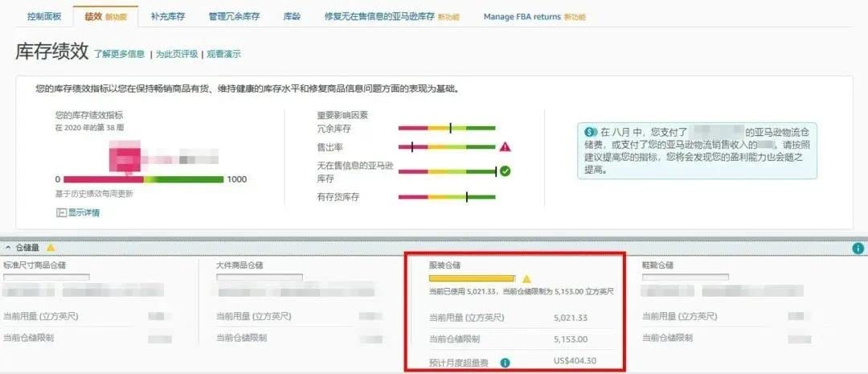Click the warning triangle beside 服装仓储 usage bar
Screen dimensions: 868x374
coord(526,278)
